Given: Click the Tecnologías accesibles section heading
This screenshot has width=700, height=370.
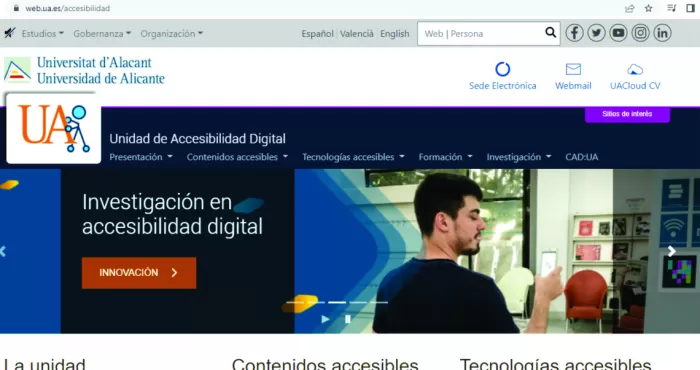Looking at the screenshot, I should coord(555,364).
